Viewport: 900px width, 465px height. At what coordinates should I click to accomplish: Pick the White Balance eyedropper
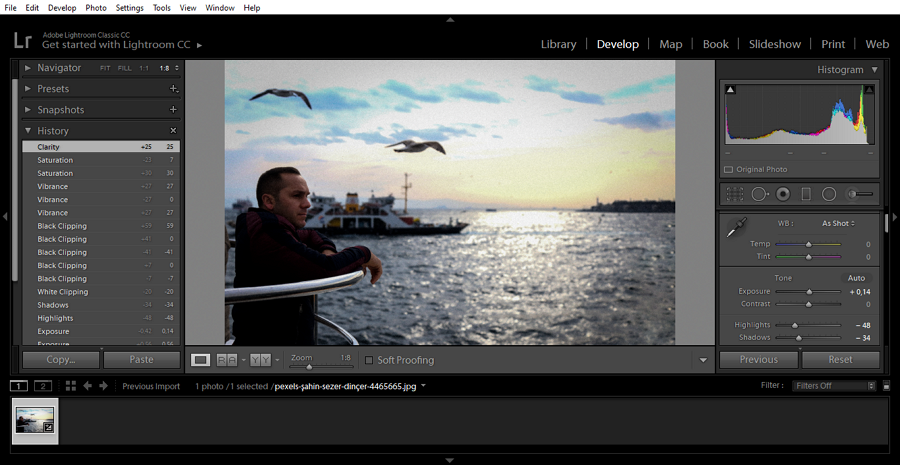pos(735,228)
